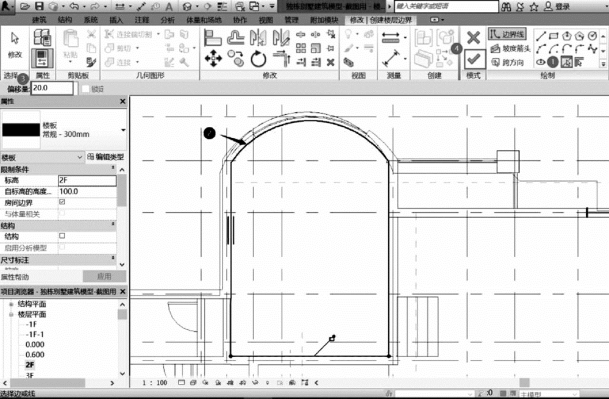The width and height of the screenshot is (609, 399).
Task: Select the Align tool icon
Action: pos(213,38)
